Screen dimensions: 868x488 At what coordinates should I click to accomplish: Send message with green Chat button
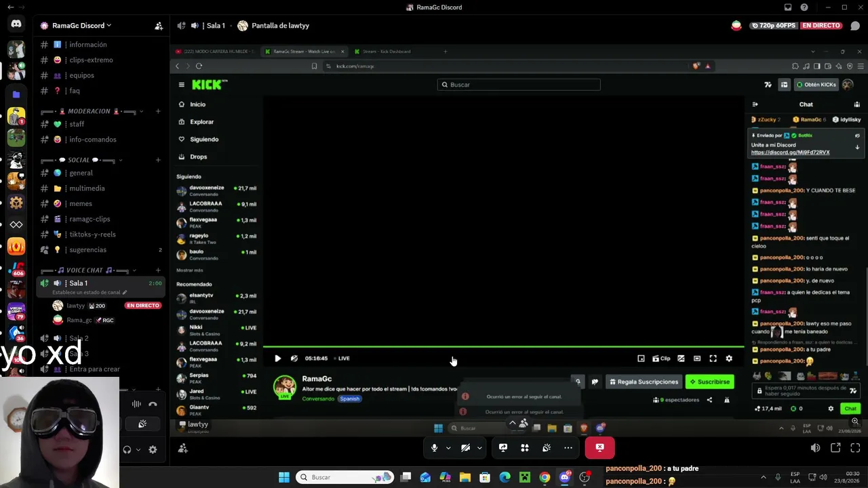click(x=850, y=409)
